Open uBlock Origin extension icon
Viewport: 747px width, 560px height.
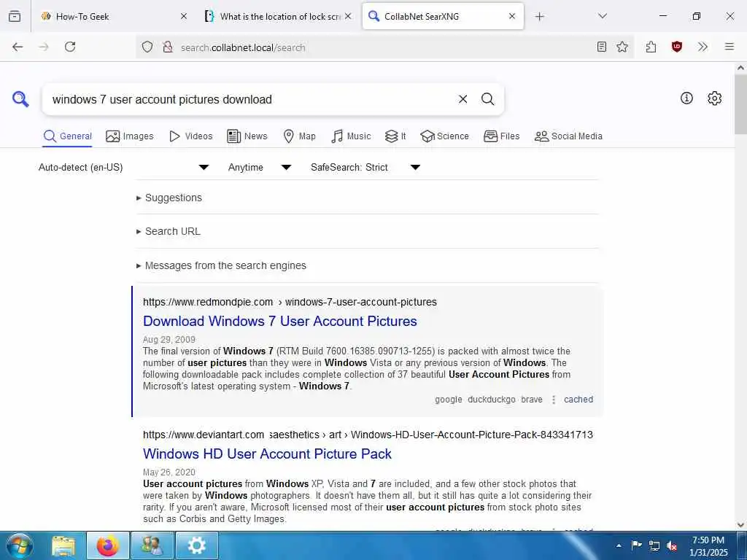(x=676, y=47)
